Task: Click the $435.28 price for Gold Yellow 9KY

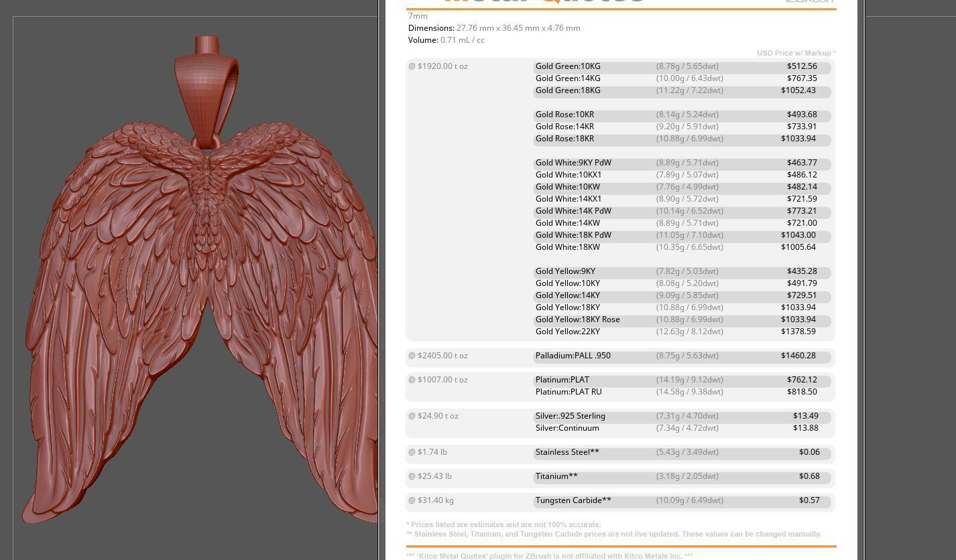Action: click(x=802, y=271)
